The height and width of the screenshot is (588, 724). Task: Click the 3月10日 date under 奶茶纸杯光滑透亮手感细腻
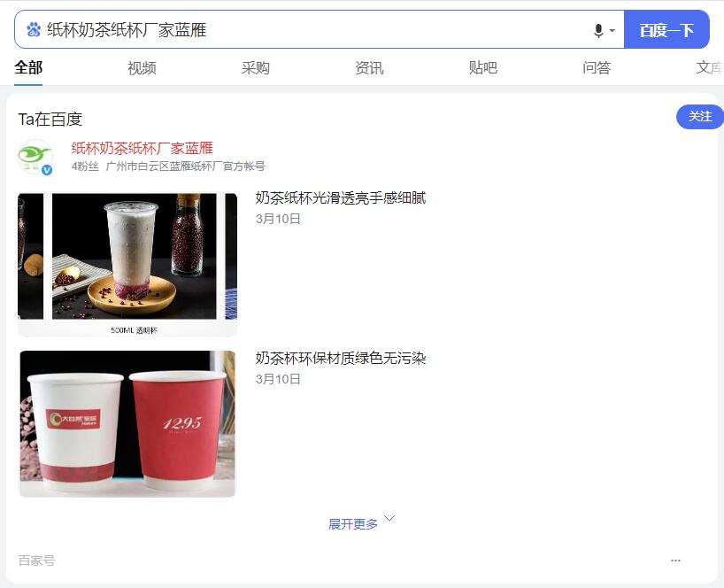278,219
